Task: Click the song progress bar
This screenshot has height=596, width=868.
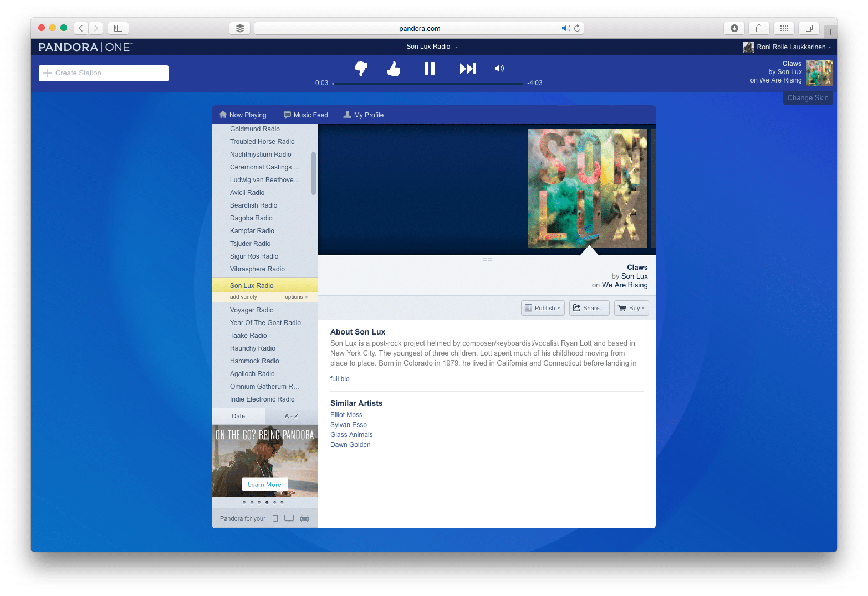Action: [x=427, y=84]
